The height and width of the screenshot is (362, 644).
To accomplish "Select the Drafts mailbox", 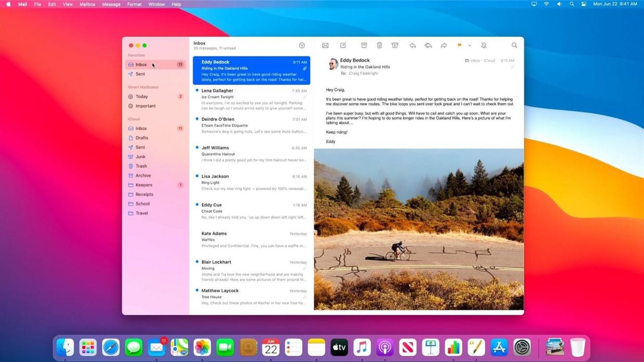I will 141,137.
